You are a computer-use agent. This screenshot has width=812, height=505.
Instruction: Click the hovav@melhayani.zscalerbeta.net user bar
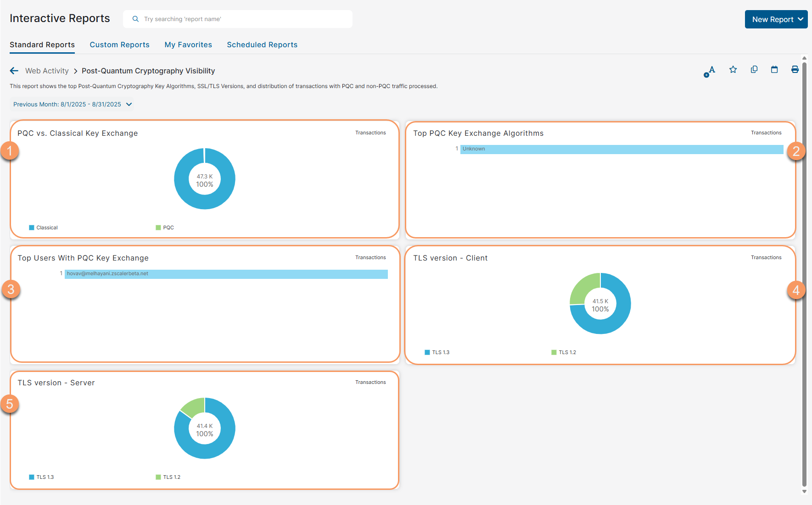point(226,274)
